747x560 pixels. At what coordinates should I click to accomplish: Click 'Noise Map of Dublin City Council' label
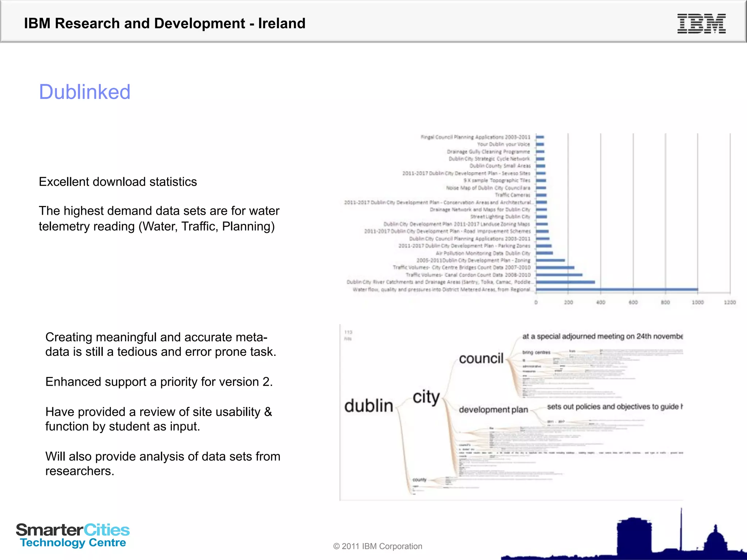(488, 188)
